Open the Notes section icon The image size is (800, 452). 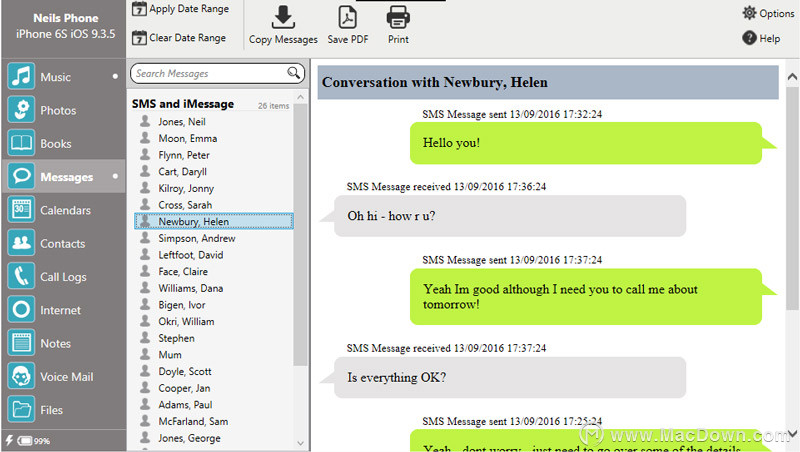[21, 343]
